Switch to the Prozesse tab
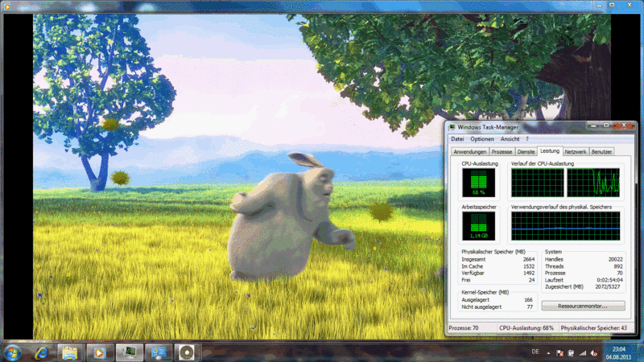The image size is (644, 362). [x=502, y=152]
